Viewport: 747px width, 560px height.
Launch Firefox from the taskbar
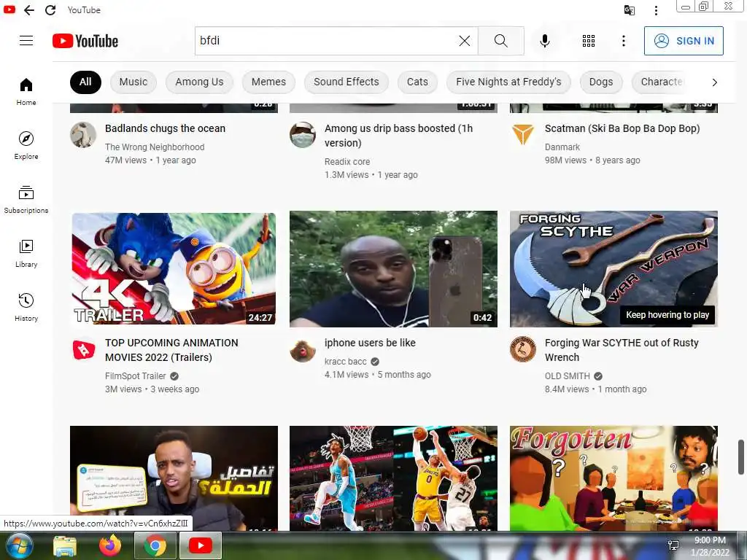[x=110, y=545]
